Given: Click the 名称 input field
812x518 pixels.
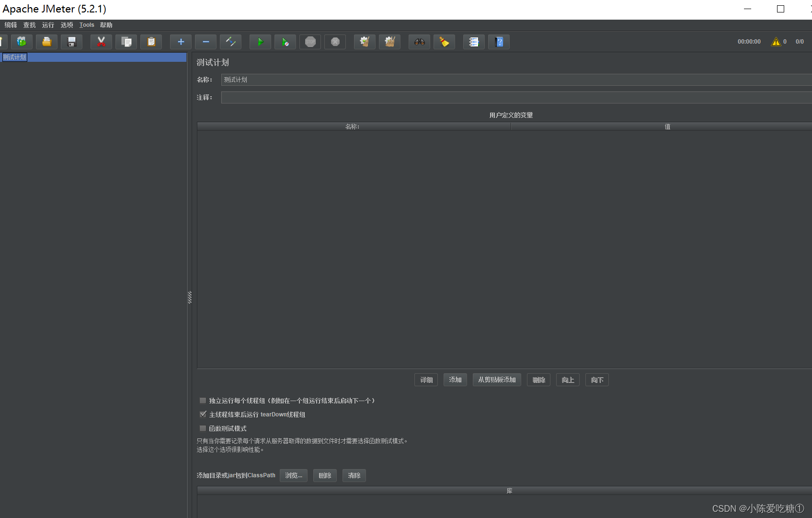Looking at the screenshot, I should (516, 80).
